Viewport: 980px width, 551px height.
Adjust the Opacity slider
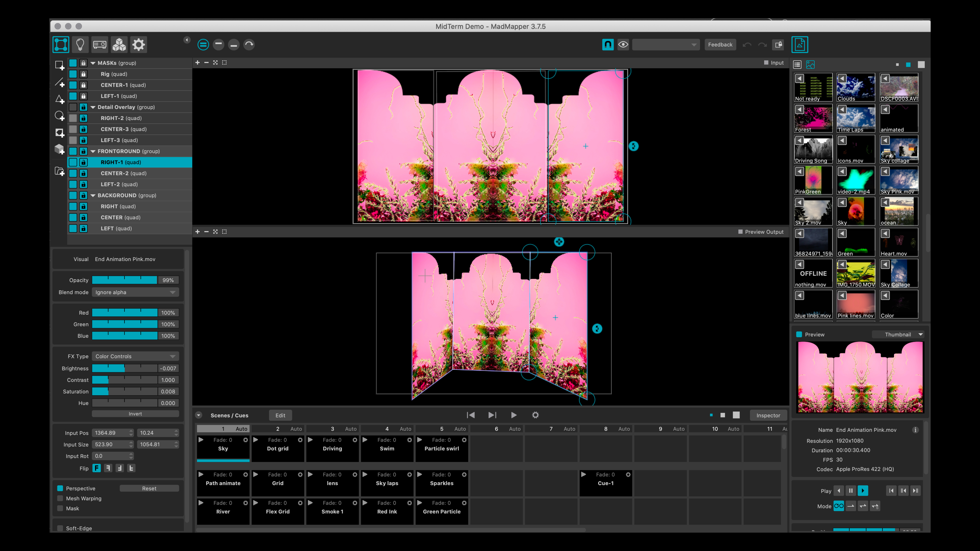tap(125, 280)
